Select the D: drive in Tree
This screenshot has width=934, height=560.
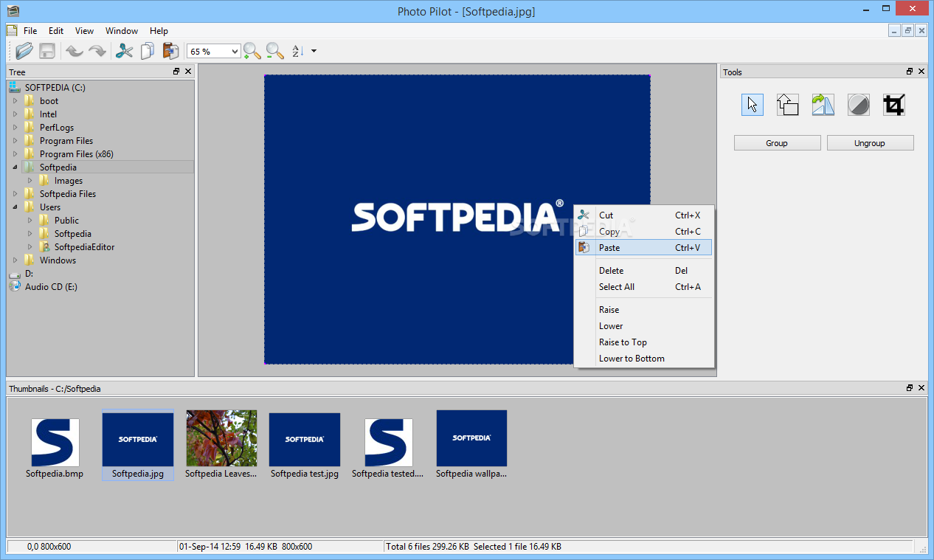pos(30,274)
